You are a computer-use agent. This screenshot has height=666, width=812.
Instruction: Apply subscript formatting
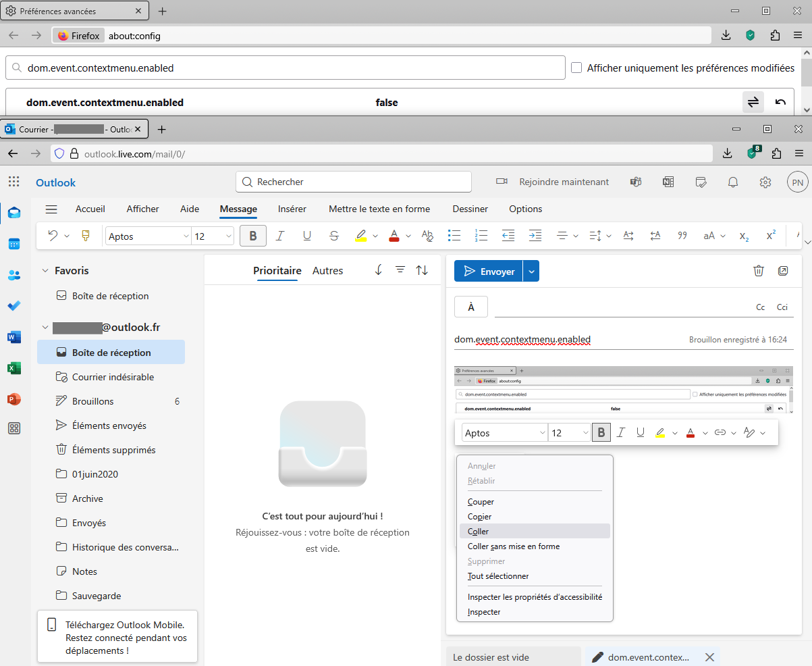coord(744,236)
